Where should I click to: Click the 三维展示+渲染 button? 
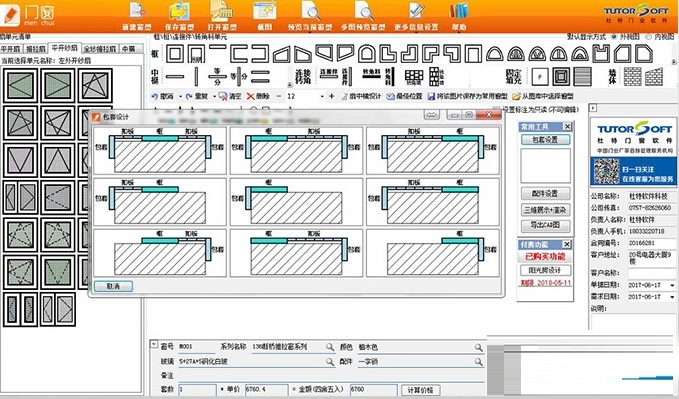(x=545, y=210)
